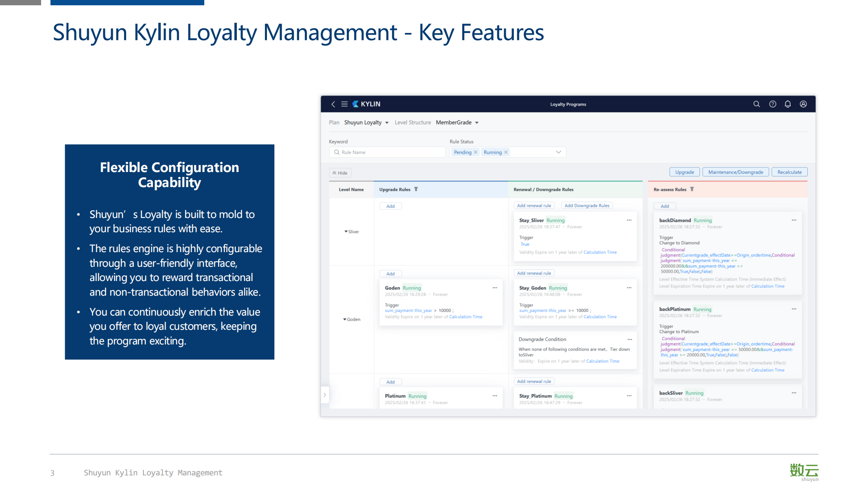Screen dimensions: 868x488
Task: Open the hamburger menu icon
Action: coord(344,104)
